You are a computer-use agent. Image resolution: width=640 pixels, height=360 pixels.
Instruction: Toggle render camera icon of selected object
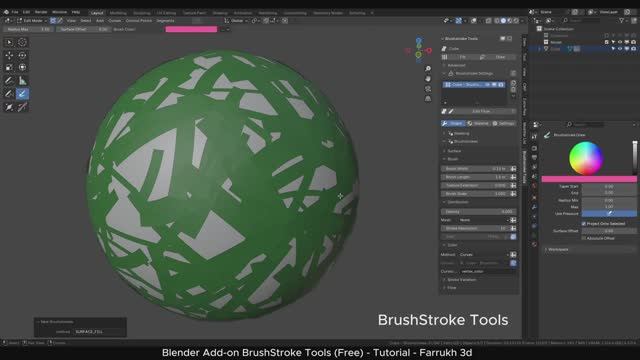pos(633,49)
